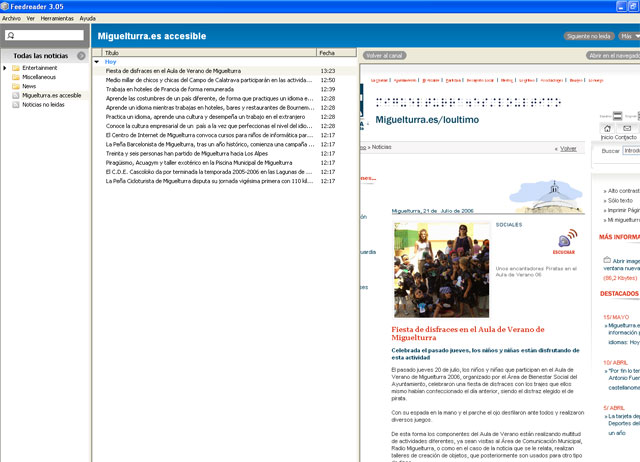
Task: Open the Ver menu
Action: pyautogui.click(x=31, y=18)
